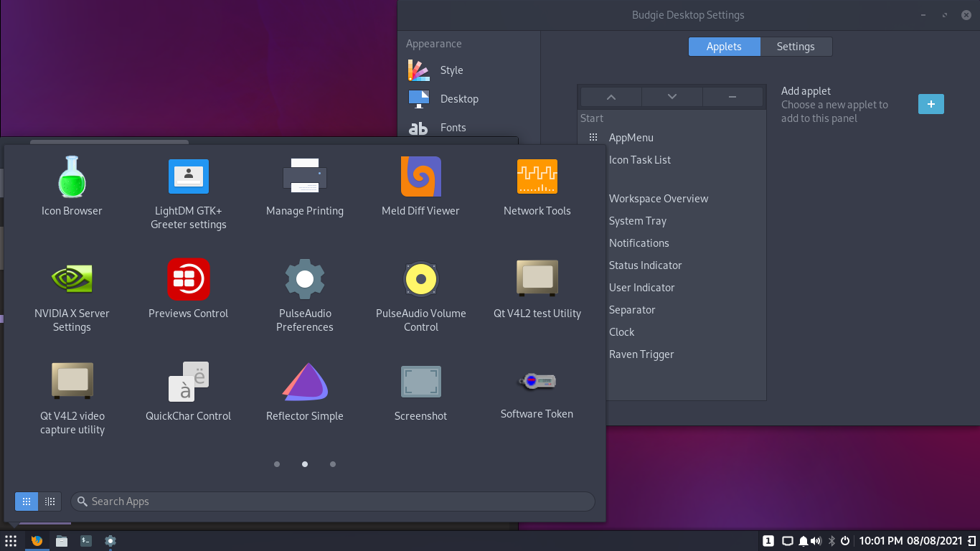The height and width of the screenshot is (551, 980).
Task: Launch Reflector Simple
Action: [x=305, y=391]
